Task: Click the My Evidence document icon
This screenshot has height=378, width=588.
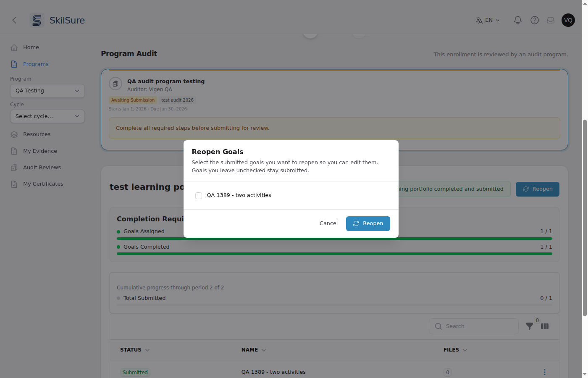Action: pyautogui.click(x=14, y=151)
